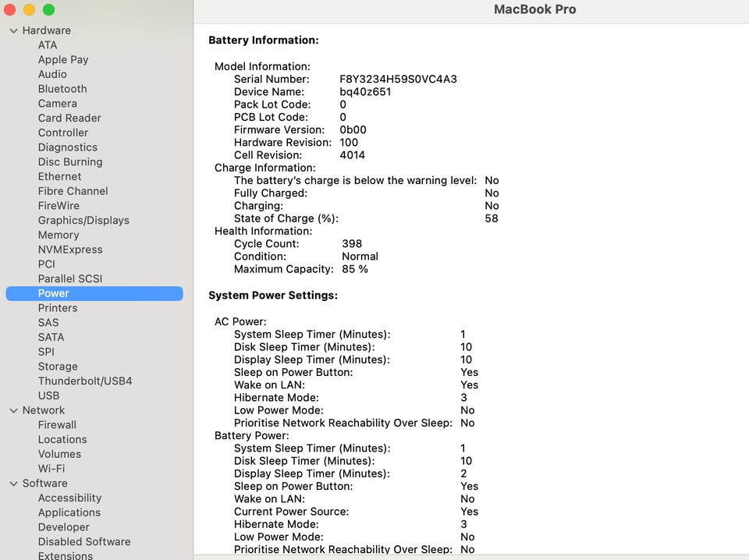Click hardware revision value 100
This screenshot has height=560, width=749.
(349, 142)
